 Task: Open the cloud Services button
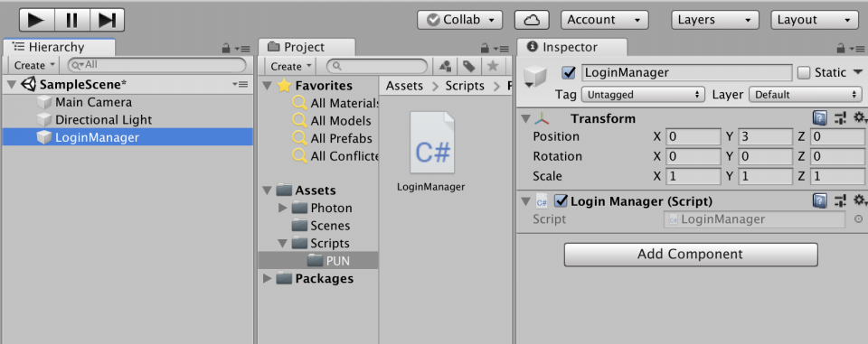tap(532, 20)
